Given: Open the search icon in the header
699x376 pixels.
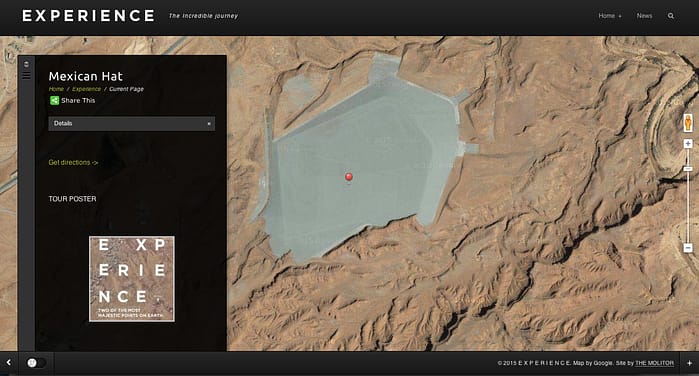Looking at the screenshot, I should pos(670,16).
